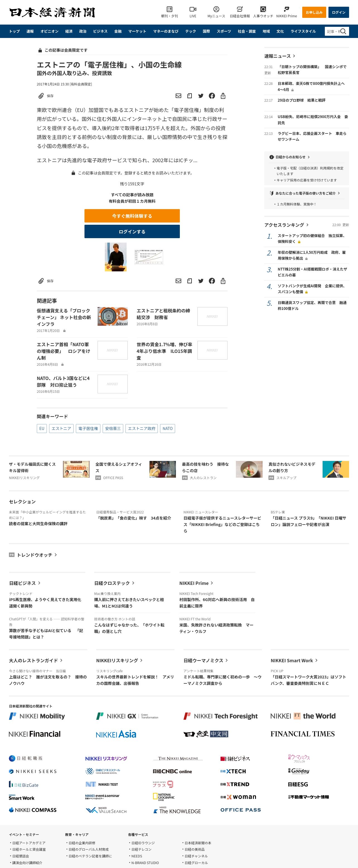Share by email using top envelope icon

coord(178,96)
